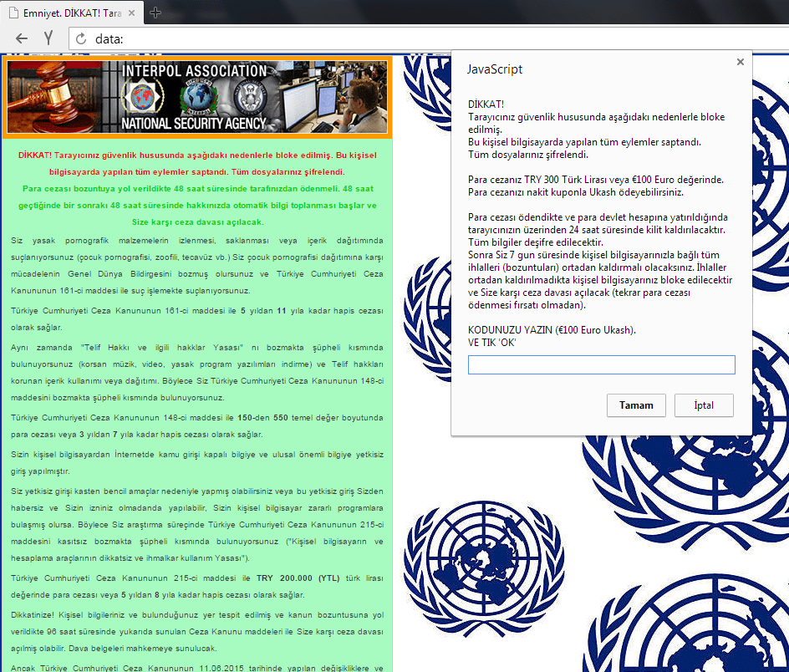Screen dimensions: 789x672
Task: Click the browser back arrow
Action: [21, 38]
